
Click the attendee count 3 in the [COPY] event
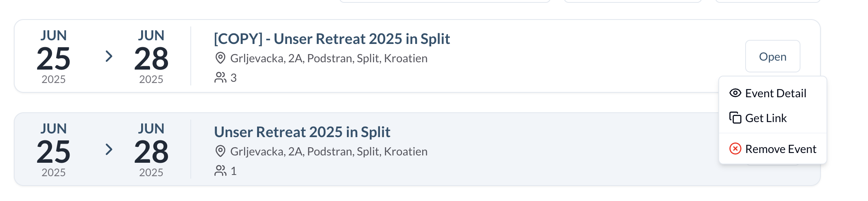[233, 78]
